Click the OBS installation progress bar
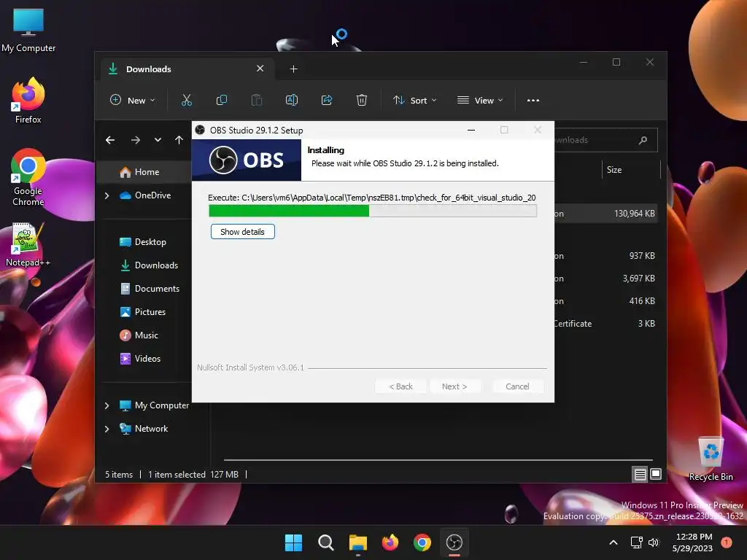 (x=373, y=211)
